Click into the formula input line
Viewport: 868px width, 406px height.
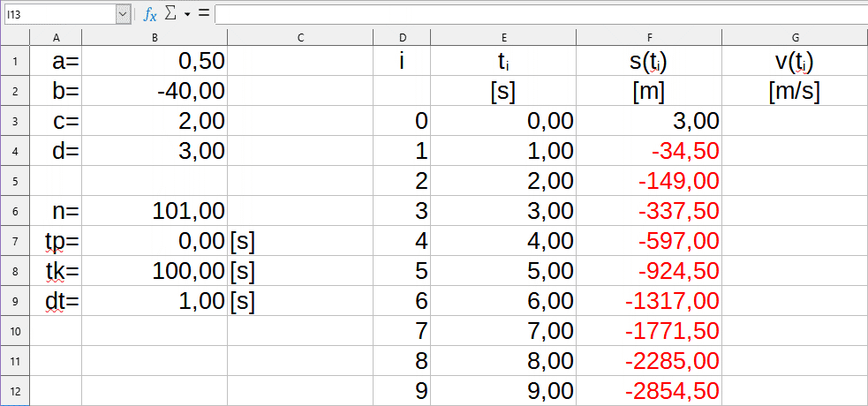[x=539, y=14]
